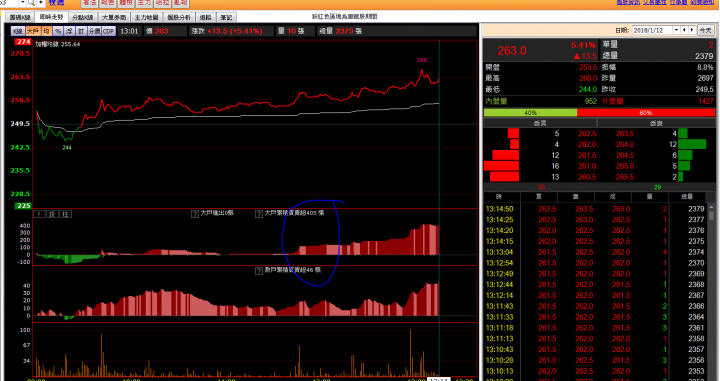Toggle the 浮 button in chart toolbar
Viewport: 720px width, 381px height.
coord(69,31)
